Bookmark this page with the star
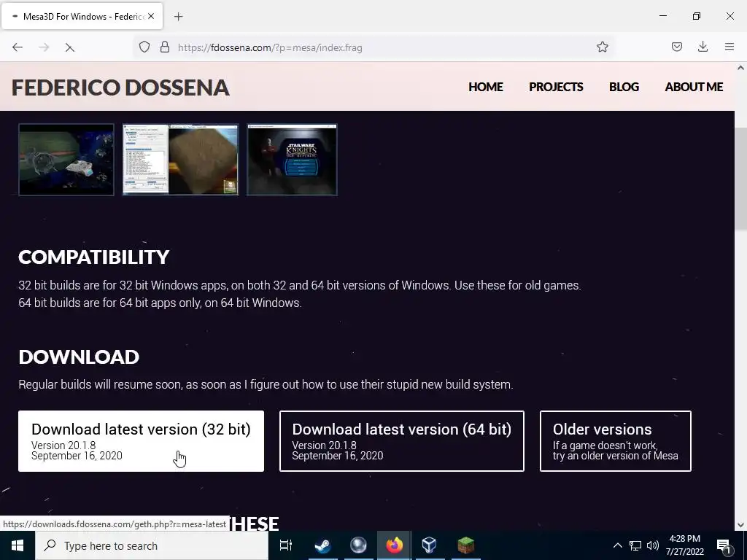 602,47
